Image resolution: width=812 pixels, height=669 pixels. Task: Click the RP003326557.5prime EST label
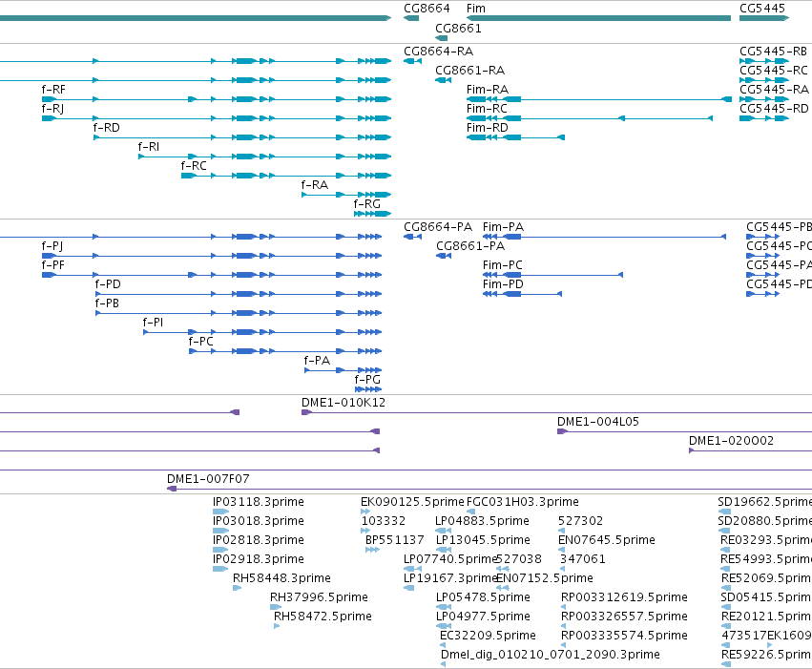click(625, 617)
